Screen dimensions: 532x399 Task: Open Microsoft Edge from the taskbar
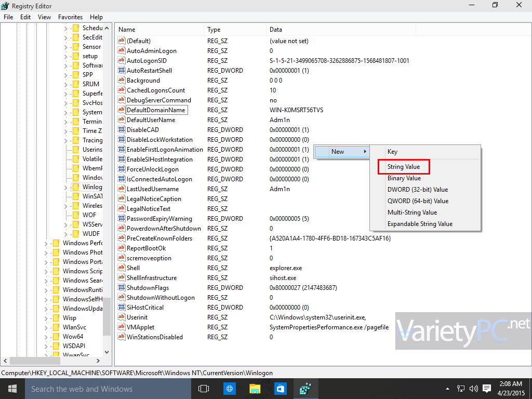tap(229, 388)
